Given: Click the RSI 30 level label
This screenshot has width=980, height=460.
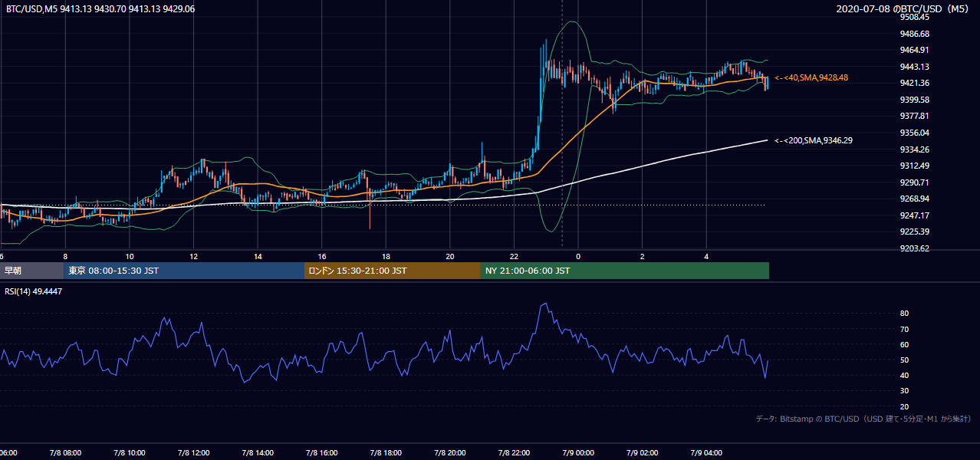Looking at the screenshot, I should [x=905, y=392].
